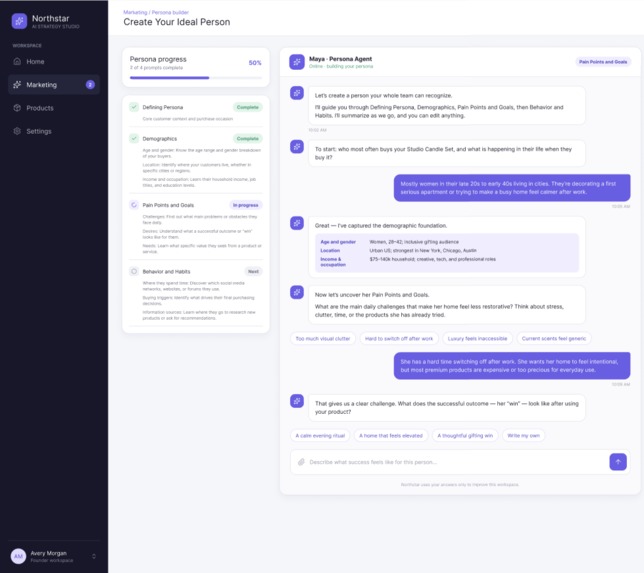Click the 'Location' summary row

point(447,251)
